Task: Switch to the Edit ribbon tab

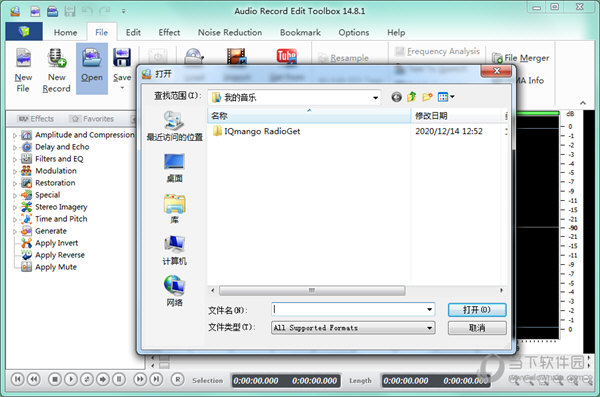Action: point(133,33)
